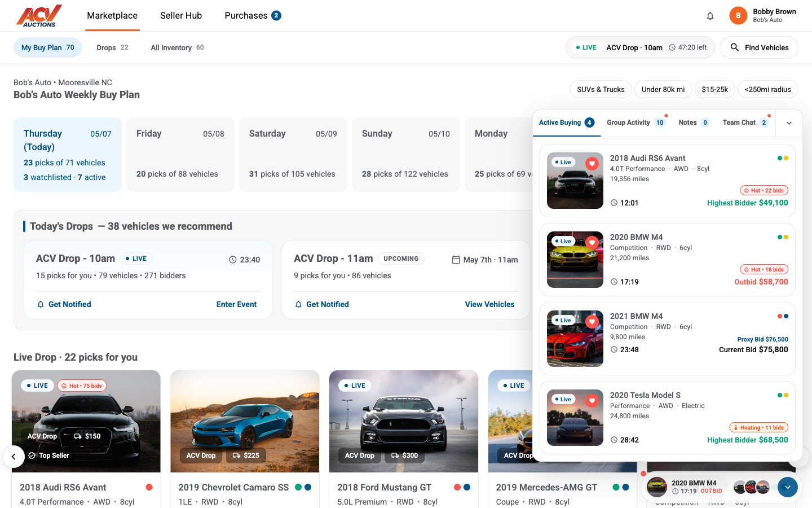Open 2020 Tesla Model S thumbnail in panel

coord(575,418)
